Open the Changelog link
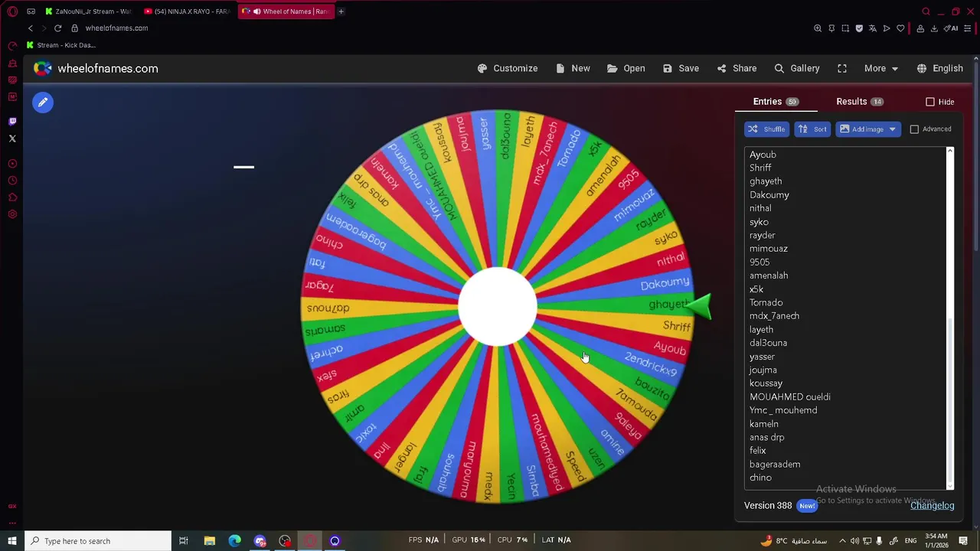Viewport: 980px width, 551px height. (x=932, y=506)
